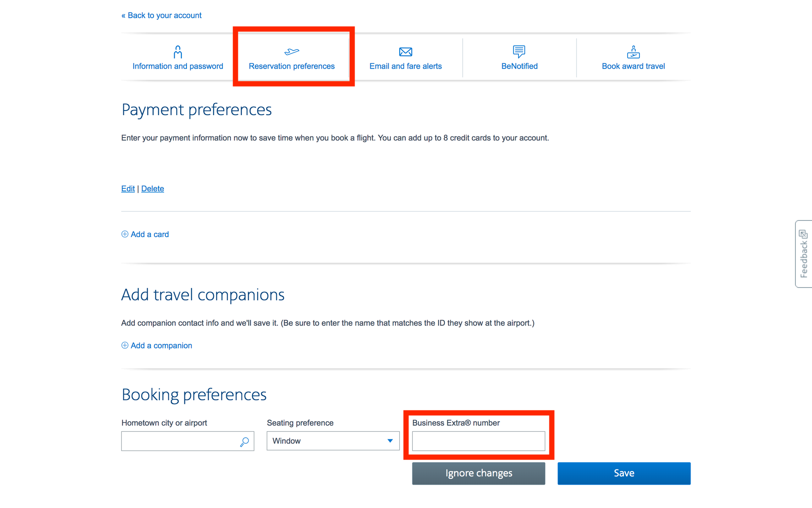
Task: Click the Save button
Action: (623, 473)
